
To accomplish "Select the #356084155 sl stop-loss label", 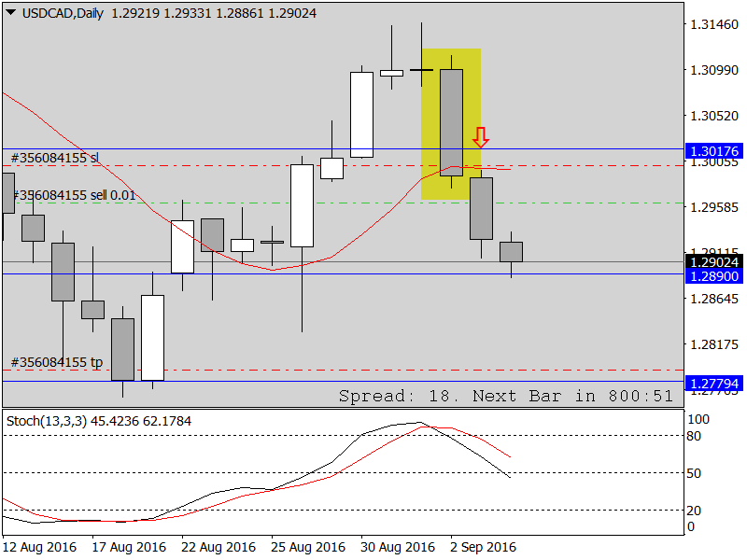I will [55, 158].
